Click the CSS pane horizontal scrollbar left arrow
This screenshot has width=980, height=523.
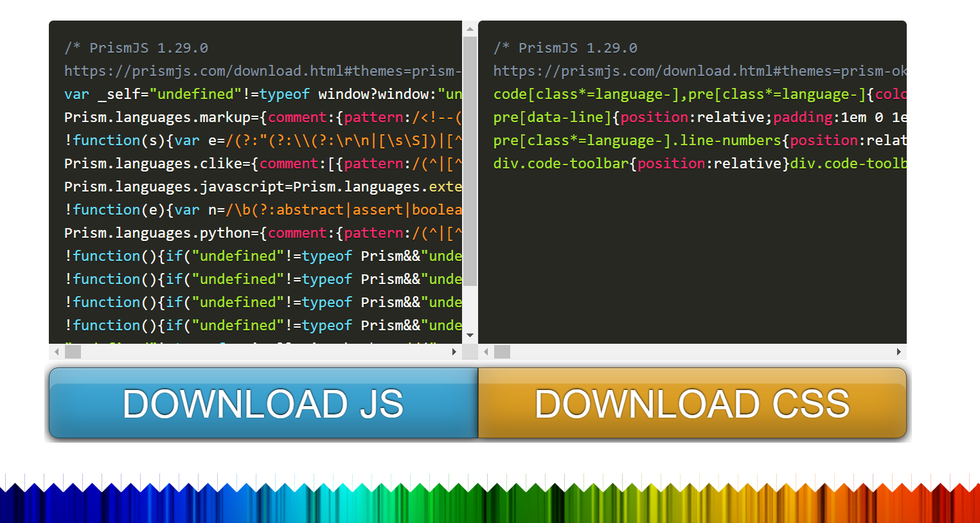pos(486,351)
